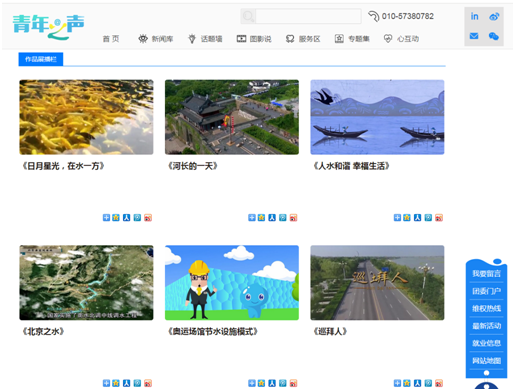The height and width of the screenshot is (391, 515).
Task: Select the 作品展播栏 tab
Action: (41, 59)
